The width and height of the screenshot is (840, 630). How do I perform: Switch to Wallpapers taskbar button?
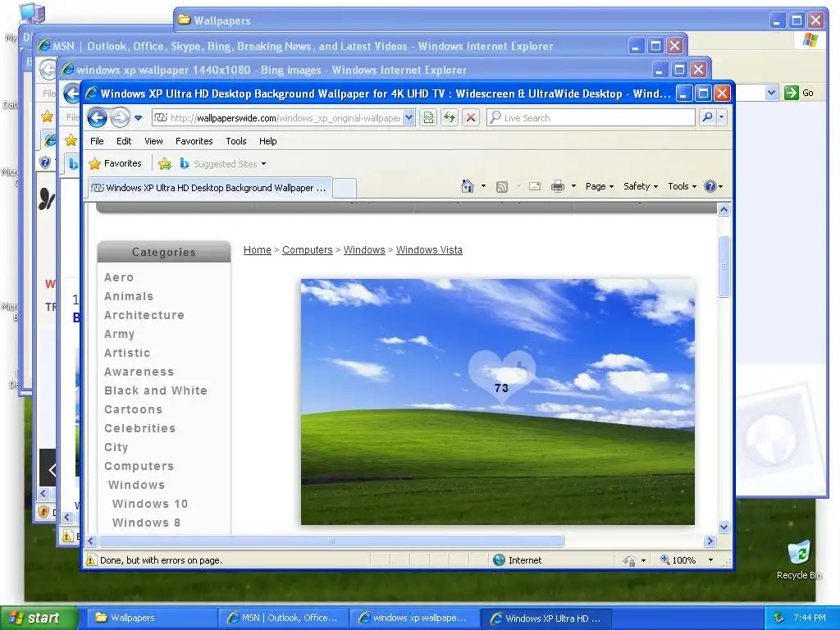pyautogui.click(x=153, y=618)
